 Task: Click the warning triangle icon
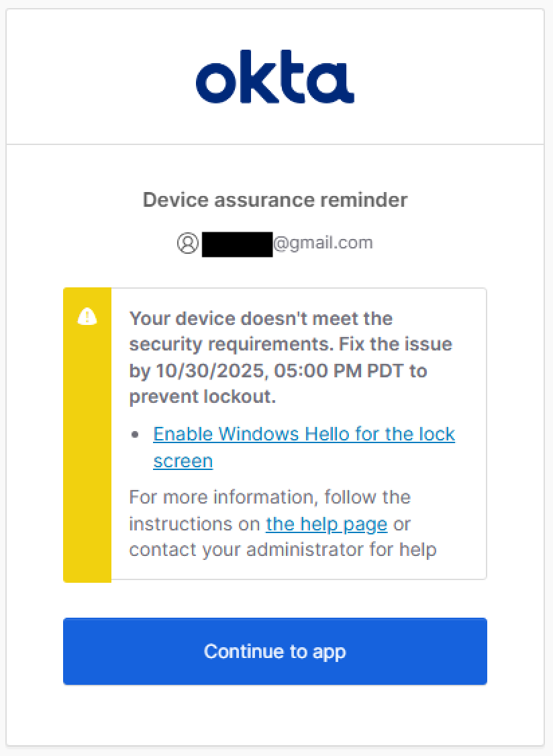coord(87,316)
